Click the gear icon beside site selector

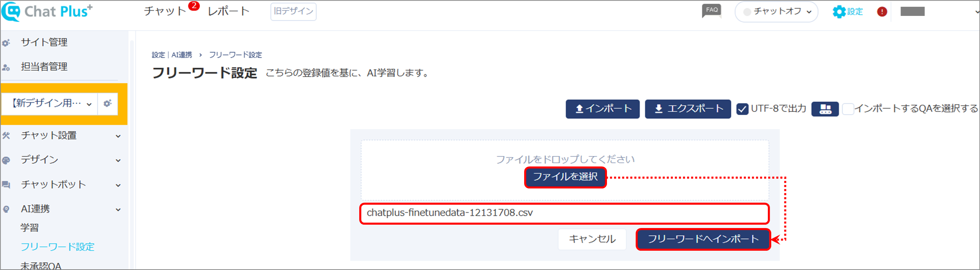pyautogui.click(x=108, y=104)
